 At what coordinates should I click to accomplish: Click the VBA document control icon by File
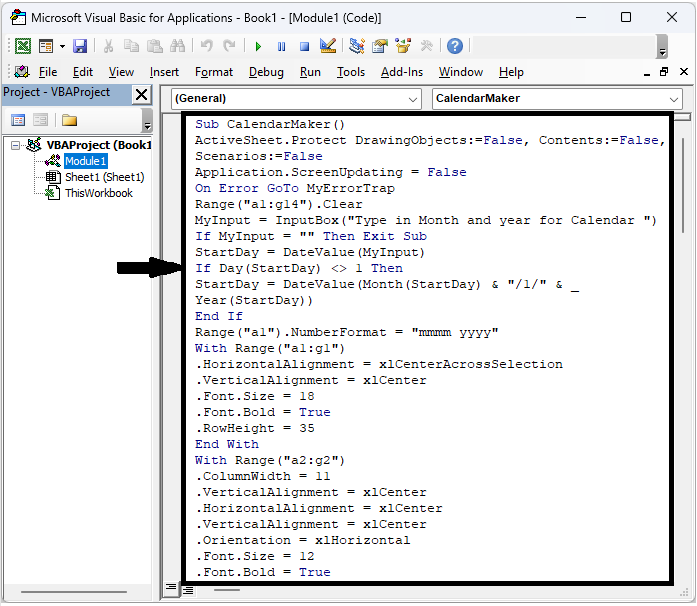click(21, 72)
